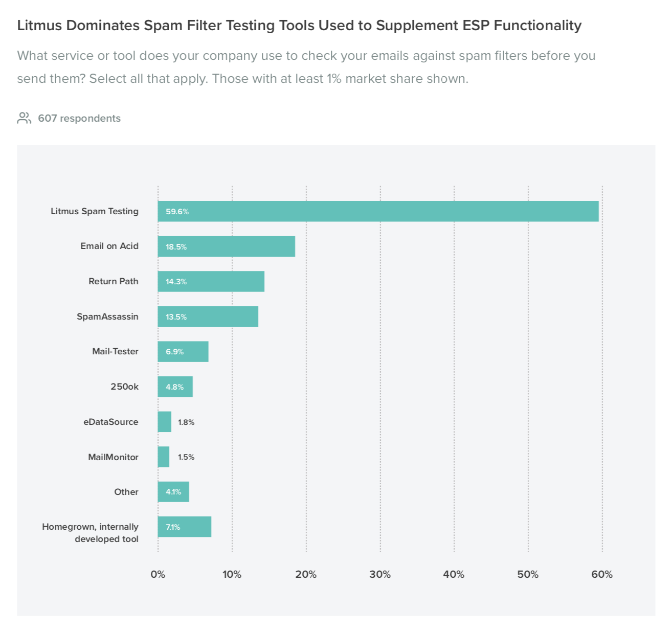Viewport: 672px width, 632px height.
Task: Click the 14.3% value label
Action: point(176,282)
